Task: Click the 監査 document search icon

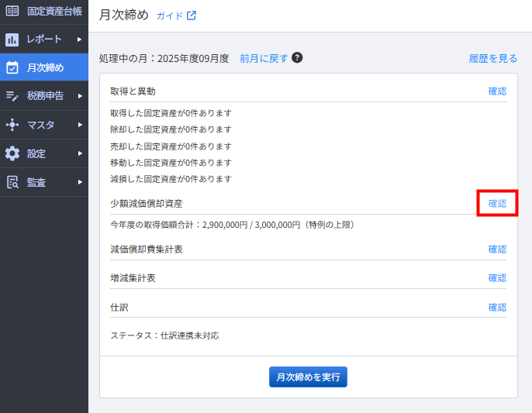Action: click(12, 182)
